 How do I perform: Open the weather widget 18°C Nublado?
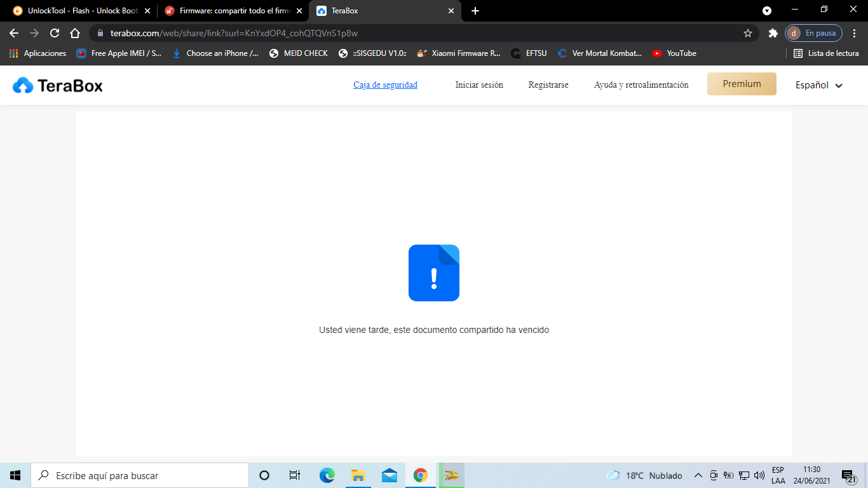pos(644,475)
